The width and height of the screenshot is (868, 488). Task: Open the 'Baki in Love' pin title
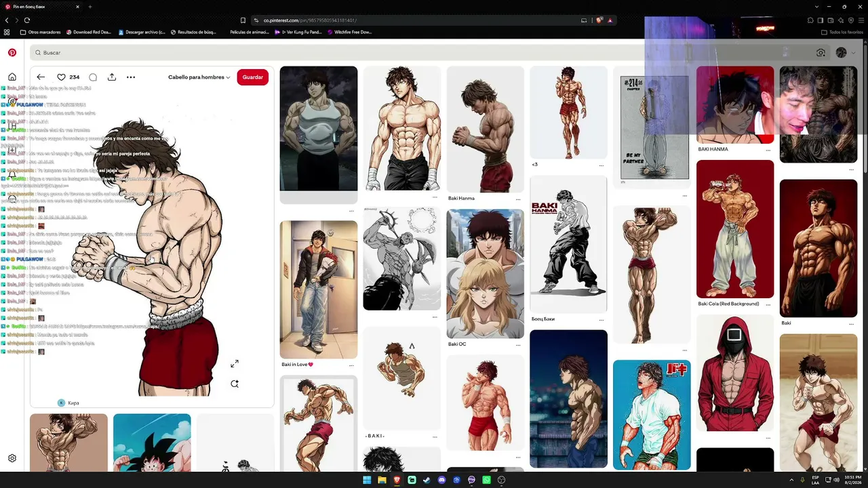click(x=298, y=365)
